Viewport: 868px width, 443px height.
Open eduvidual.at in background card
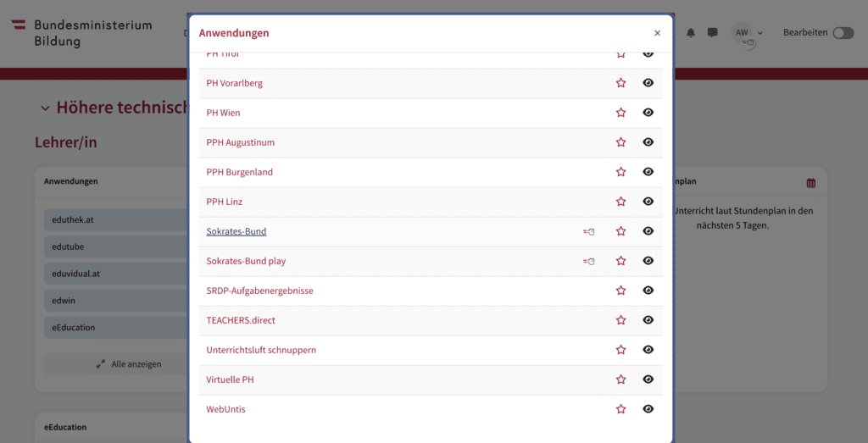click(x=116, y=274)
